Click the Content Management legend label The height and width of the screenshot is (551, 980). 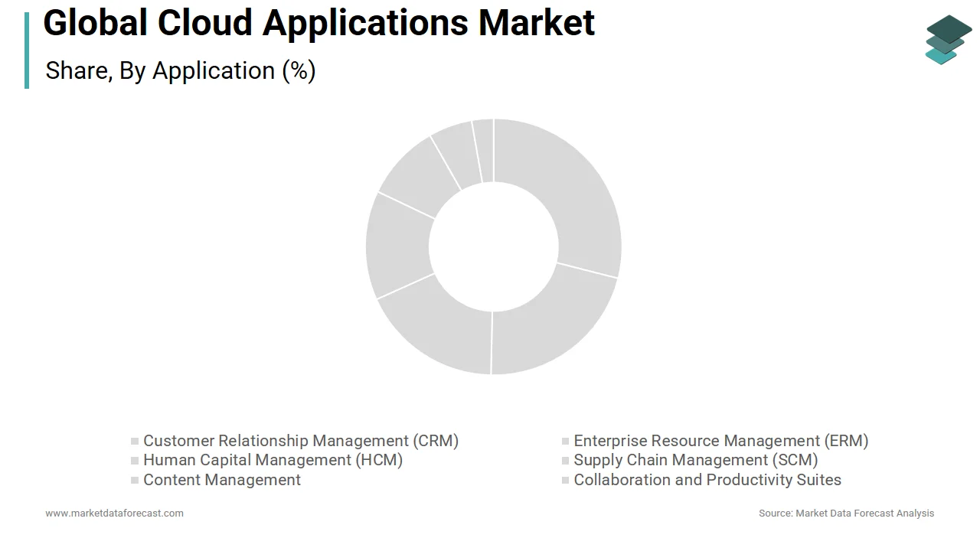pos(222,480)
